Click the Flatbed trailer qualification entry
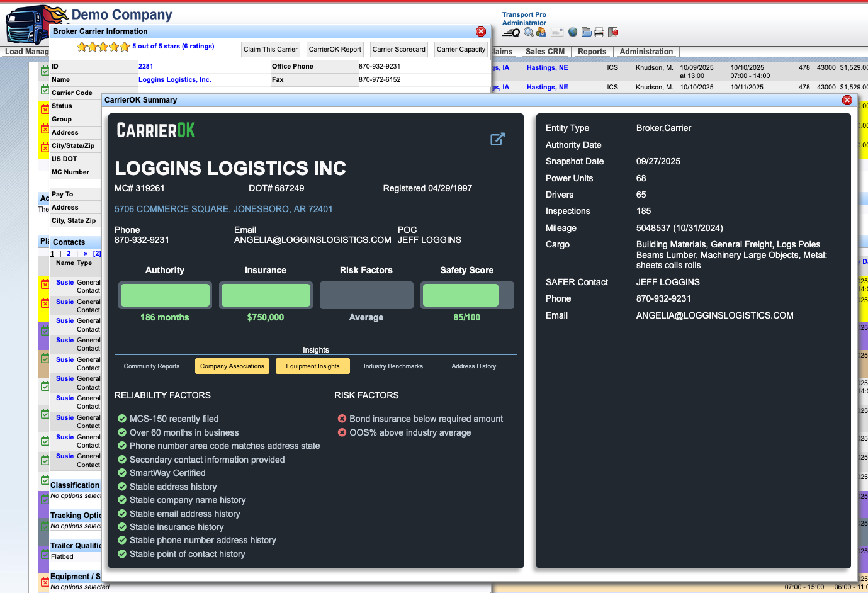Viewport: 868px width, 593px height. pyautogui.click(x=62, y=556)
